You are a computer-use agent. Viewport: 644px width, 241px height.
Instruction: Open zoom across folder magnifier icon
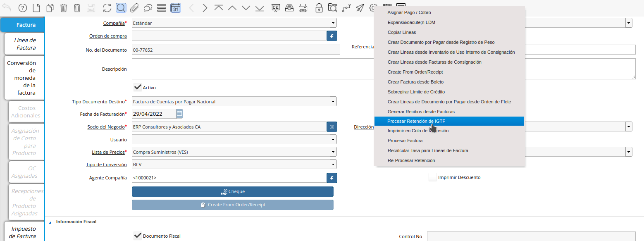pos(333,7)
